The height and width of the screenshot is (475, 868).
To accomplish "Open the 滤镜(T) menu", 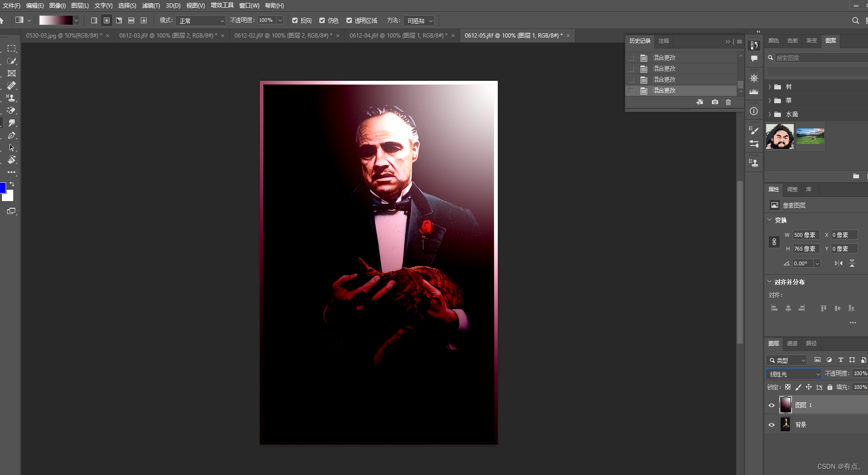I will pos(151,6).
